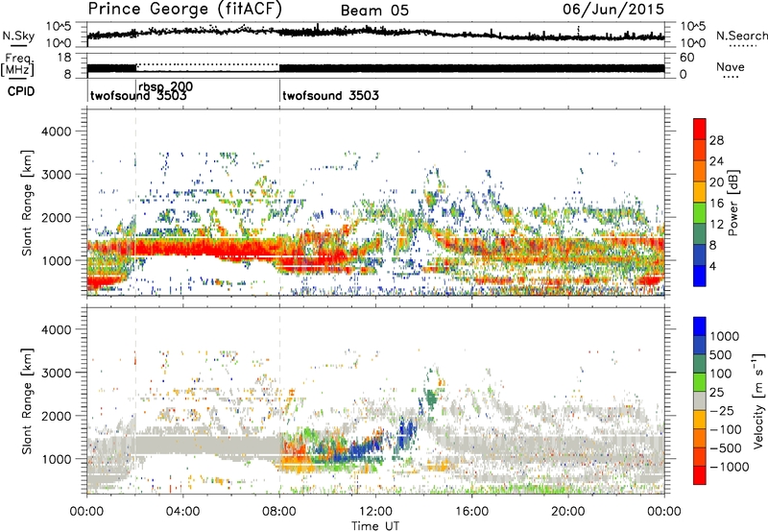Click the '3000' tick of the velocity panel
The width and height of the screenshot is (768, 532).
click(56, 373)
